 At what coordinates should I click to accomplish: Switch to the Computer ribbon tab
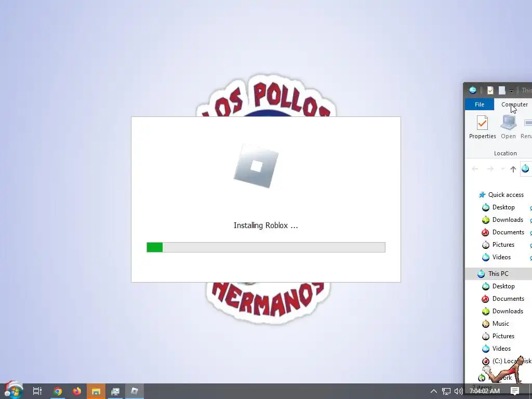[514, 104]
